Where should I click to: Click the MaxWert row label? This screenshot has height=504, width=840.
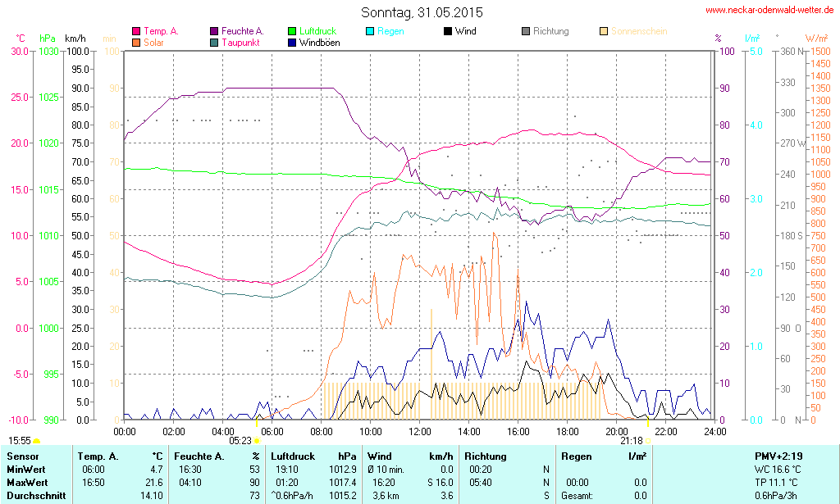pos(26,483)
